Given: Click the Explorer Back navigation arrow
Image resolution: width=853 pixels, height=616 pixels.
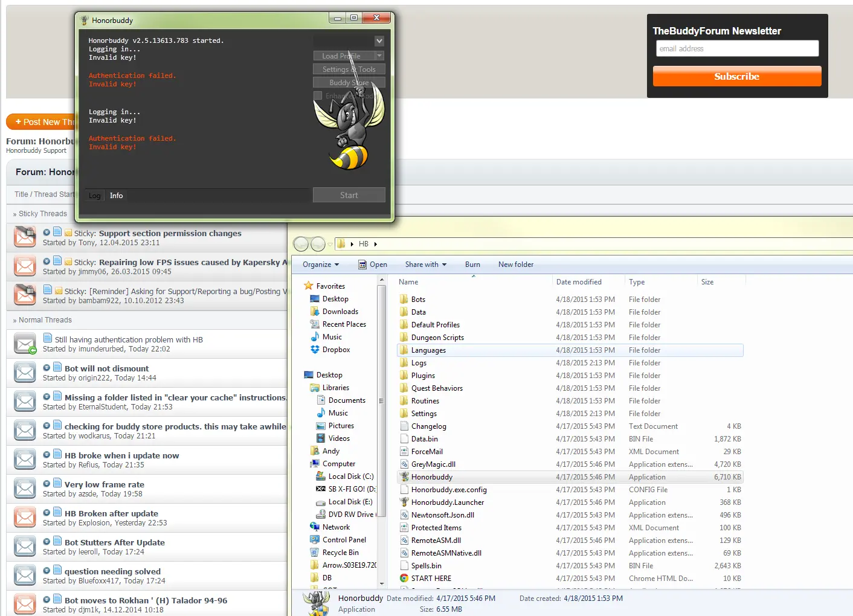Looking at the screenshot, I should tap(301, 244).
